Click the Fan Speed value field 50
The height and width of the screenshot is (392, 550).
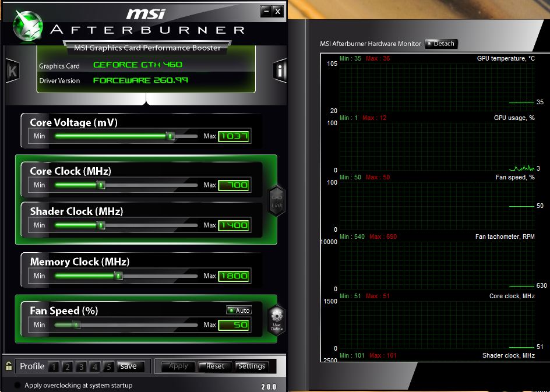click(234, 325)
